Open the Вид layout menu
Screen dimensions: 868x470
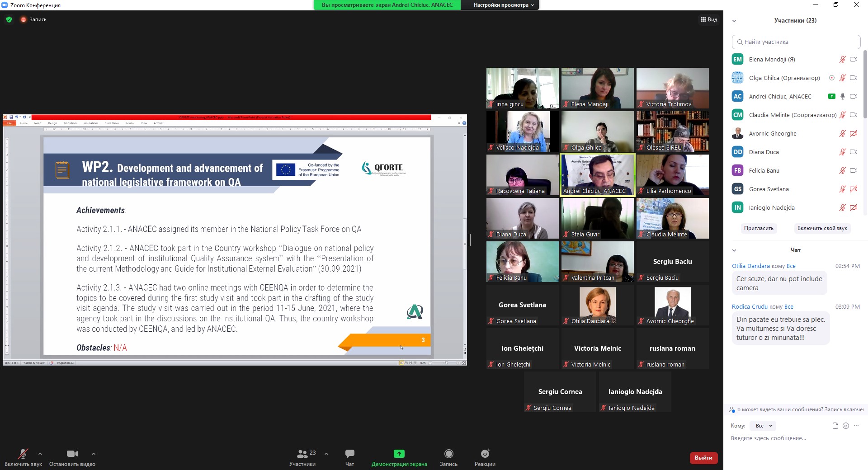(x=709, y=19)
